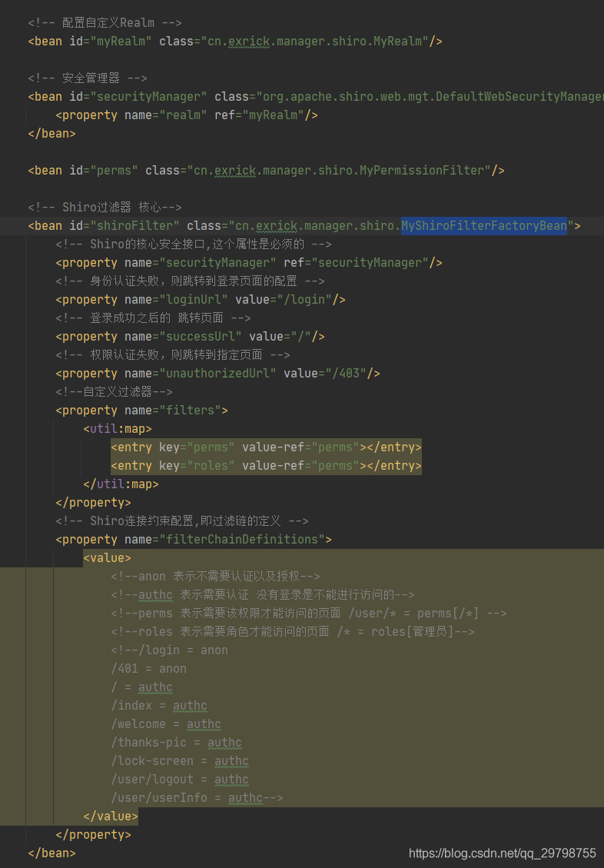Click the property name="filters" opening tag
Image resolution: width=604 pixels, height=868 pixels.
(x=141, y=411)
